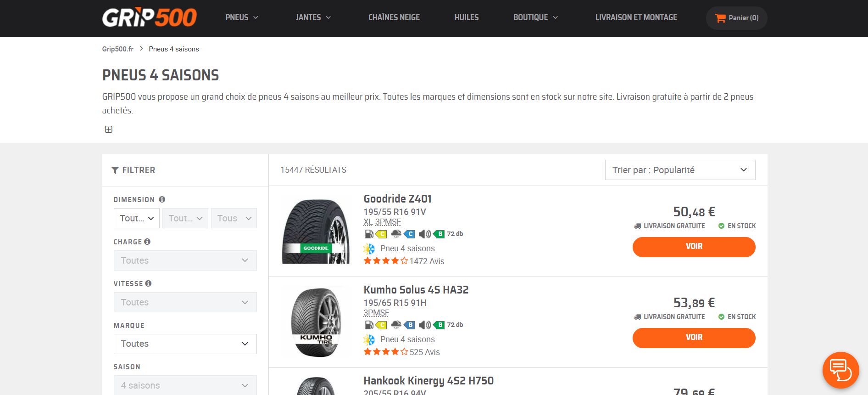This screenshot has height=395, width=868.
Task: Open the shopping cart Panier (0)
Action: pos(736,18)
